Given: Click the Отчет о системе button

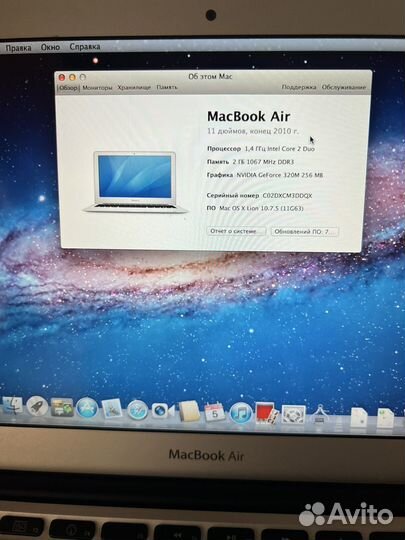Looking at the screenshot, I should click(x=236, y=231).
